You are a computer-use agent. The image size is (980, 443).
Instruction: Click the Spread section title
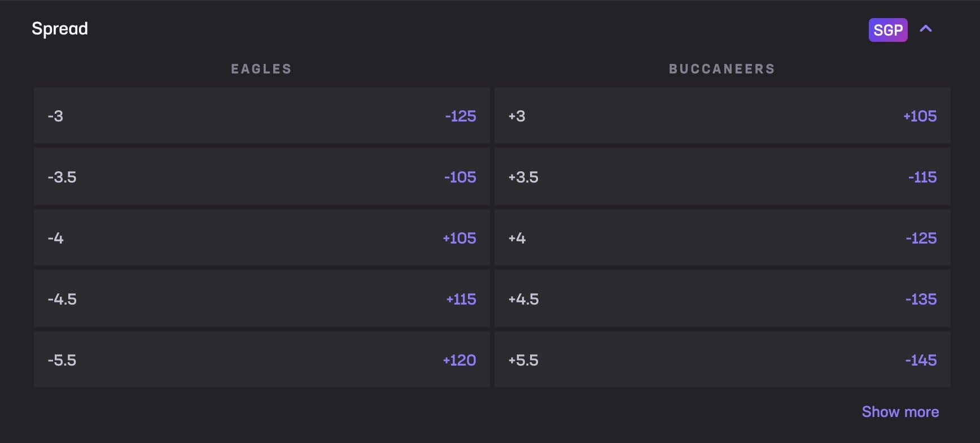[60, 29]
